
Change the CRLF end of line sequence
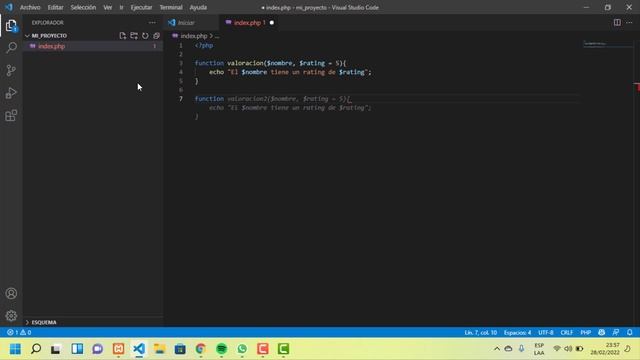tap(567, 333)
